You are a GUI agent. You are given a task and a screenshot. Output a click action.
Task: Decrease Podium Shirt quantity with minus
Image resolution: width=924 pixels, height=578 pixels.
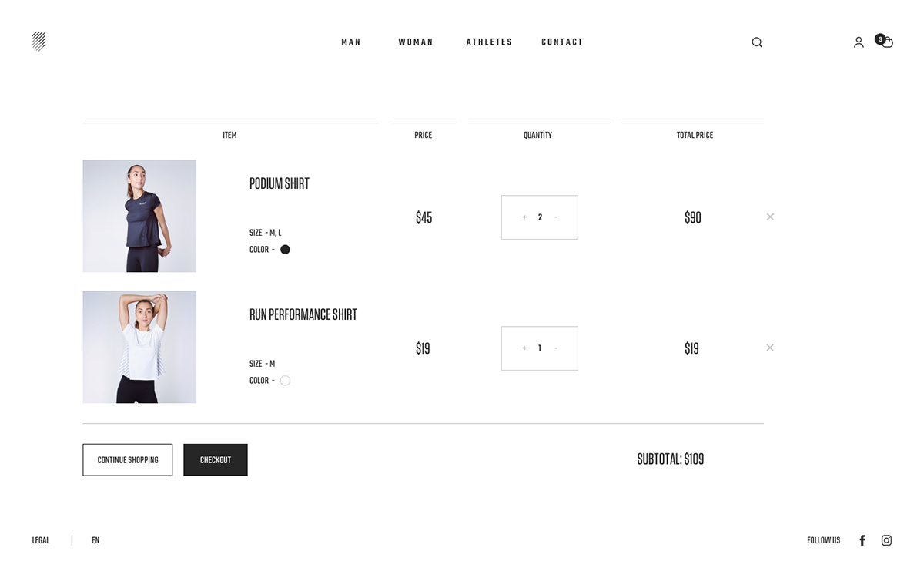point(556,217)
